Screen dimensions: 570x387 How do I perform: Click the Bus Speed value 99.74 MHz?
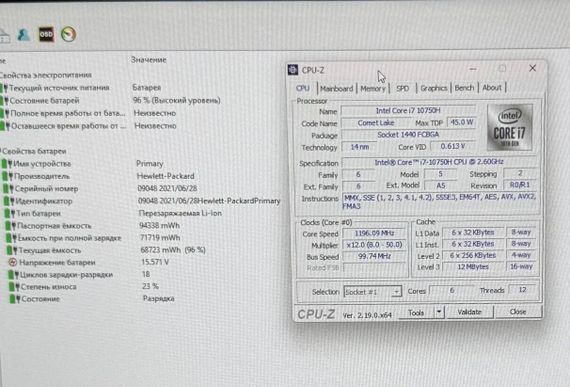374,256
